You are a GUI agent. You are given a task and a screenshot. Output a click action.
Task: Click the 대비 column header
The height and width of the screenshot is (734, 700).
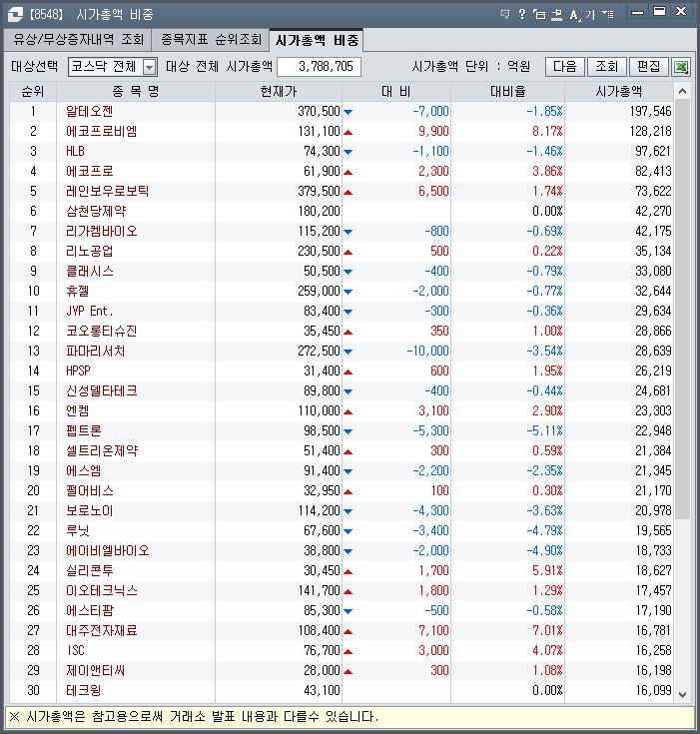(396, 91)
